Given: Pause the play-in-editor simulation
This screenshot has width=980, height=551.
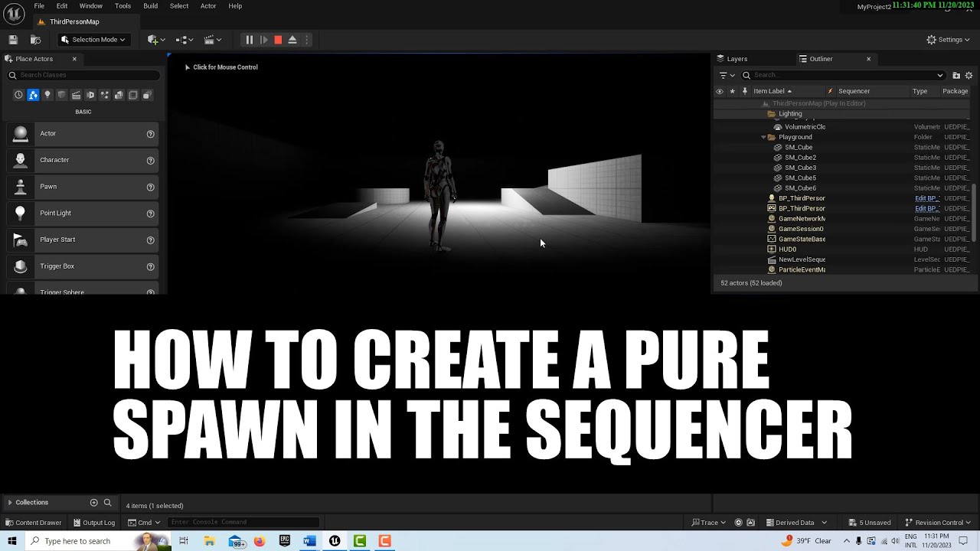Looking at the screenshot, I should [x=249, y=40].
